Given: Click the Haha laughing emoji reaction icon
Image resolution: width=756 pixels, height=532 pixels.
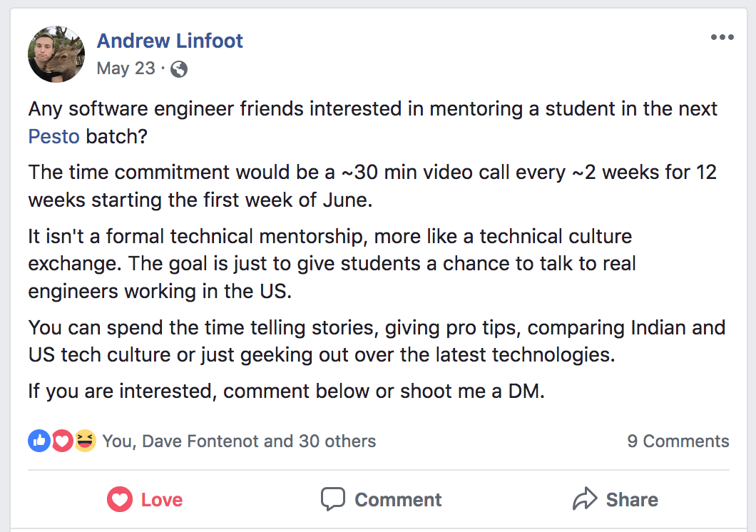Looking at the screenshot, I should 85,441.
